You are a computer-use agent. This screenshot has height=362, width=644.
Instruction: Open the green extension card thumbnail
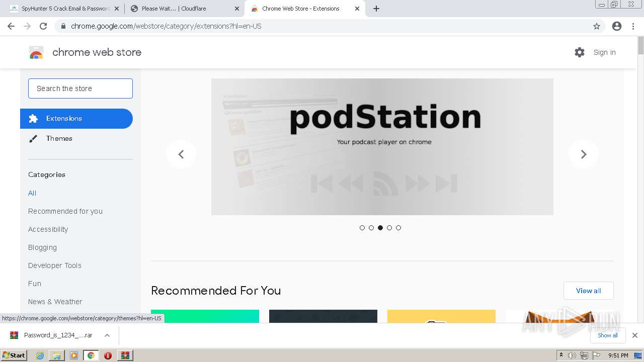205,316
